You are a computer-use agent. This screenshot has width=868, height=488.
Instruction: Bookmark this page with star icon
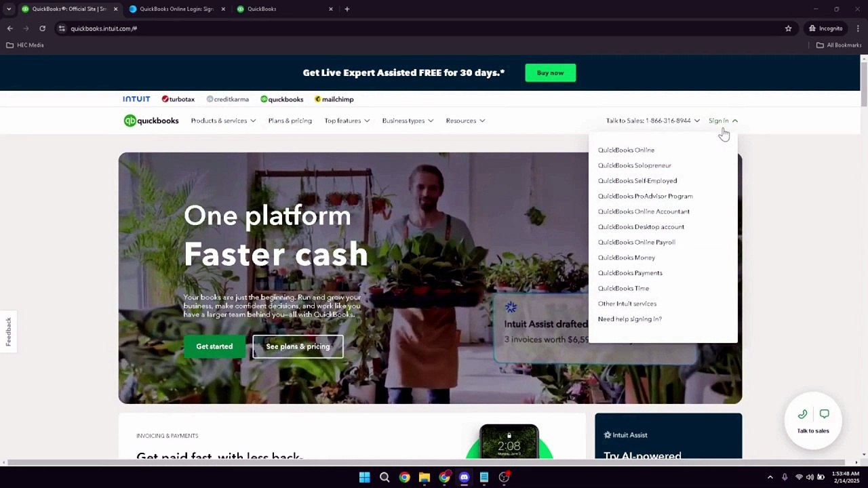tap(788, 28)
